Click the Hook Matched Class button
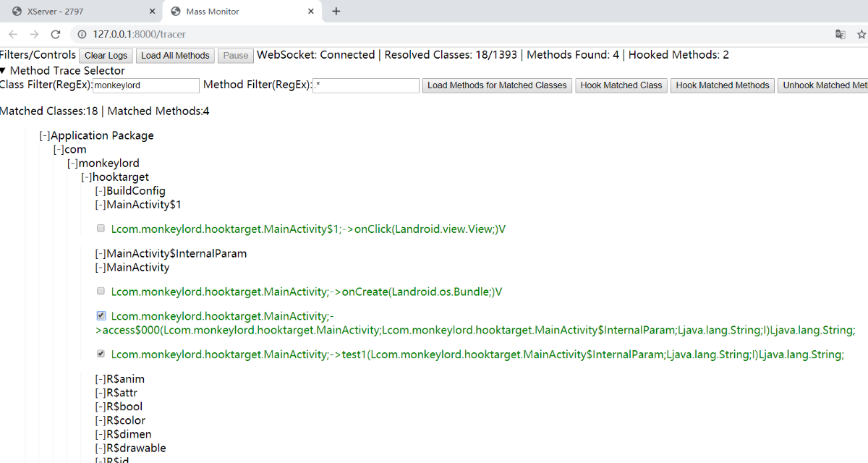Image resolution: width=868 pixels, height=463 pixels. tap(621, 85)
